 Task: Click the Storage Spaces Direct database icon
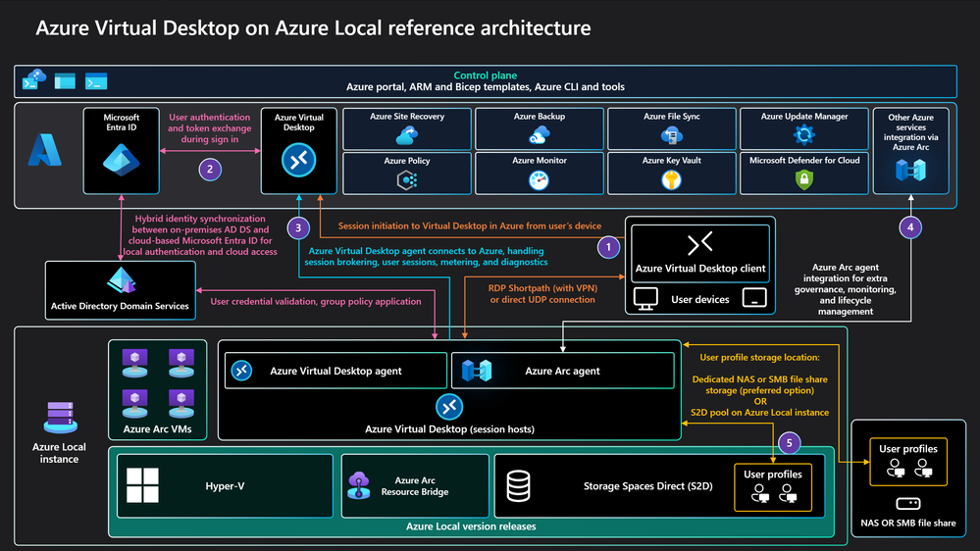(x=519, y=486)
